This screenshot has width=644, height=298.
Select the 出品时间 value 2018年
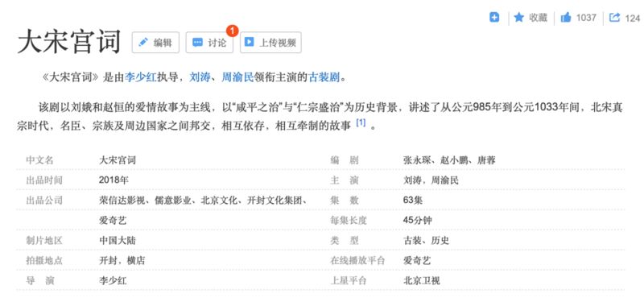point(114,180)
